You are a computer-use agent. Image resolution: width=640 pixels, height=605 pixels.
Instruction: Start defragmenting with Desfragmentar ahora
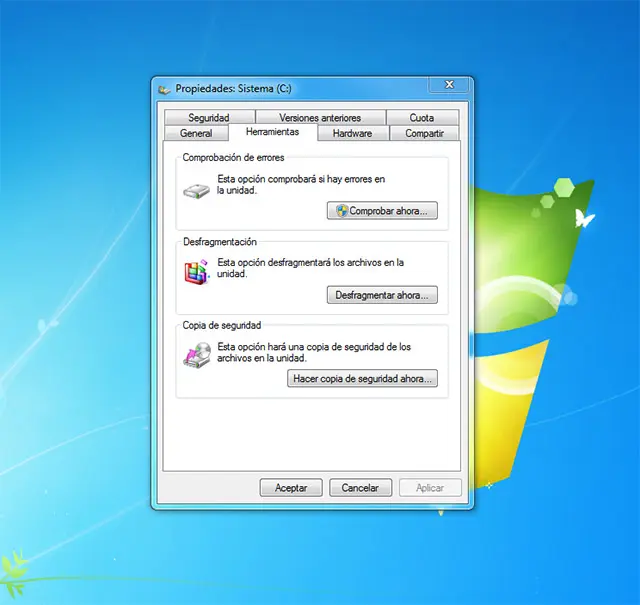point(382,295)
